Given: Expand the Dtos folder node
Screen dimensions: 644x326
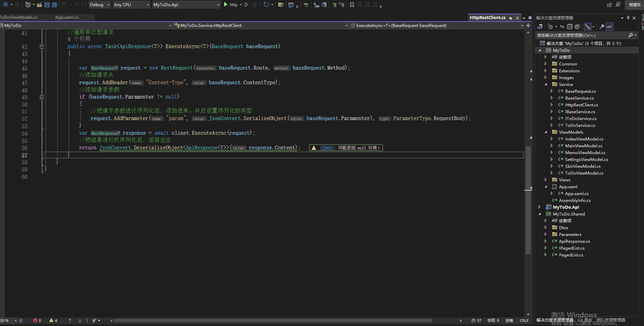Looking at the screenshot, I should 545,227.
